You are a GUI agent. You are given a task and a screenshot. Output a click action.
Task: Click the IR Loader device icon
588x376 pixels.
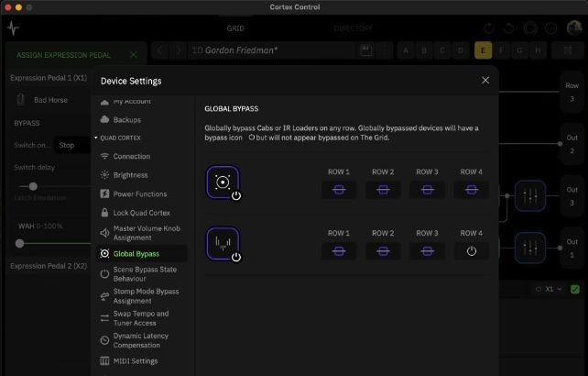point(223,244)
